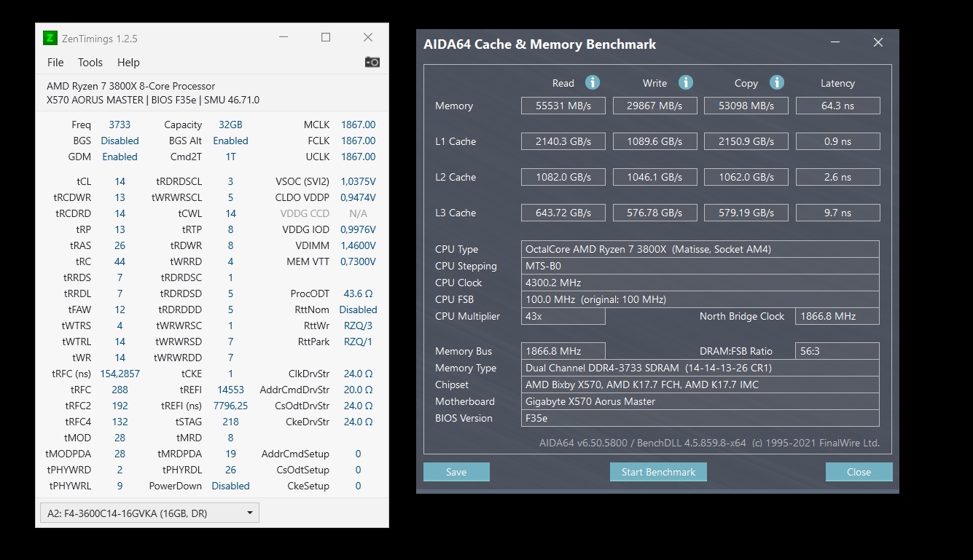The width and height of the screenshot is (973, 560).
Task: Click the tRAS value 26
Action: pyautogui.click(x=120, y=245)
